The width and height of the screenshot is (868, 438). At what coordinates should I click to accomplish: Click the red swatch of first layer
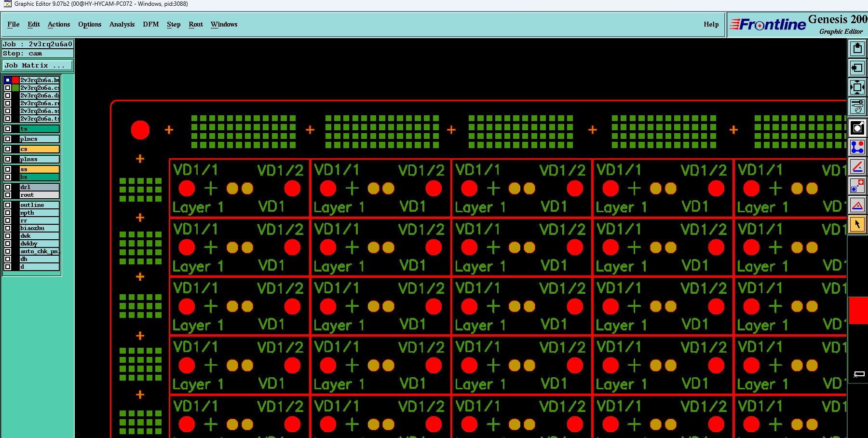coord(15,80)
